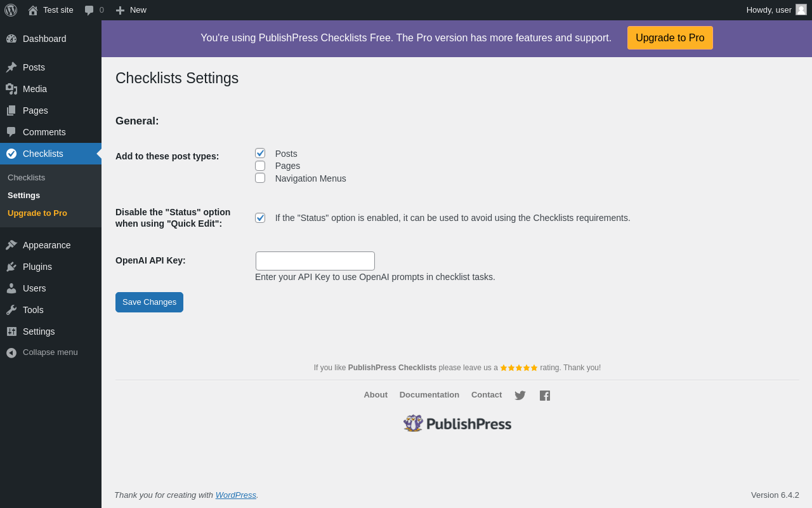This screenshot has height=508, width=812.
Task: Enable Navigation Menus post type checkbox
Action: [260, 178]
